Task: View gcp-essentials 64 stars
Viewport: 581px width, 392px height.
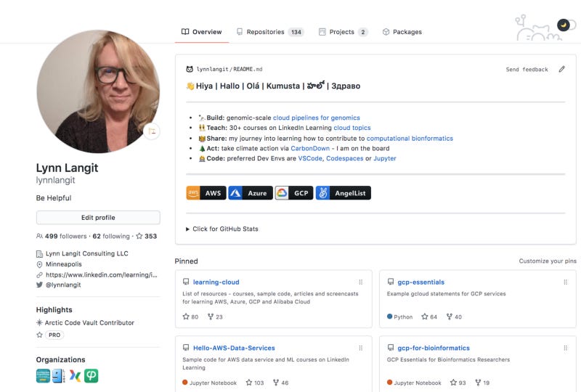Action: click(429, 317)
